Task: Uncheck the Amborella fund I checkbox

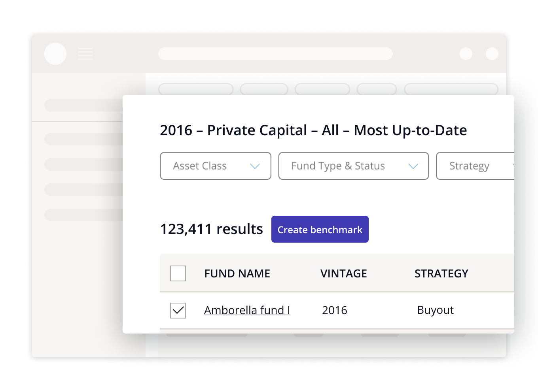Action: tap(178, 310)
